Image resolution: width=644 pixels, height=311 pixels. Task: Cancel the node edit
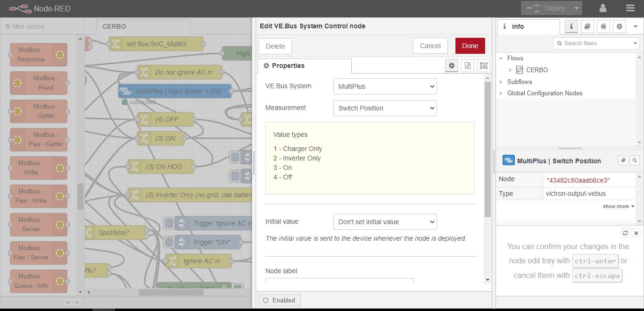click(x=430, y=46)
